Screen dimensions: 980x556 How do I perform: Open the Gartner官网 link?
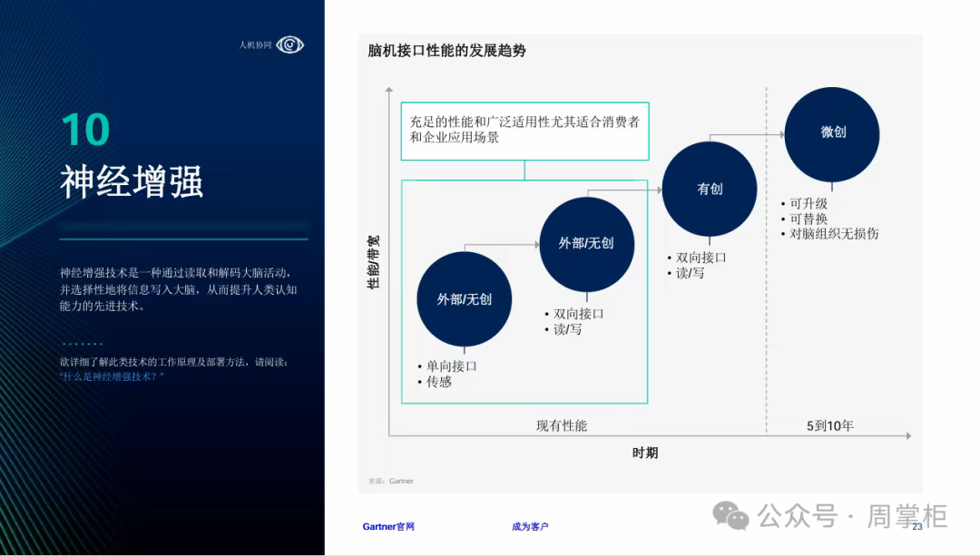[x=388, y=526]
